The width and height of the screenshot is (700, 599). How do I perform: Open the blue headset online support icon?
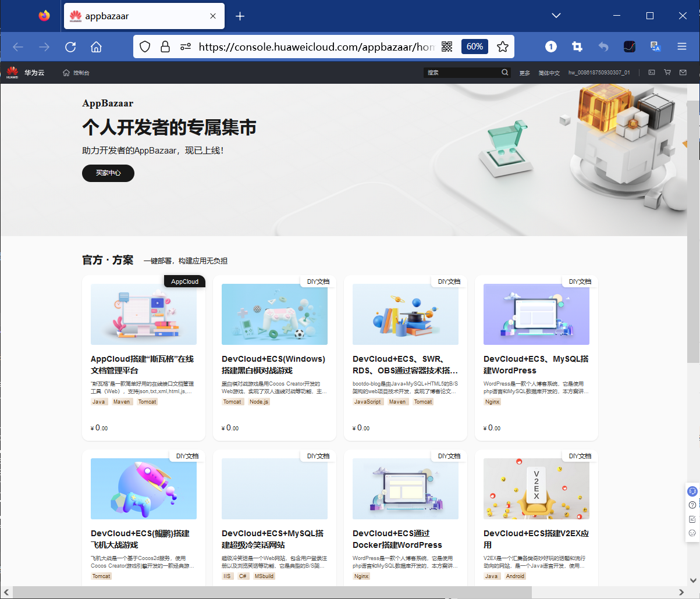point(692,491)
